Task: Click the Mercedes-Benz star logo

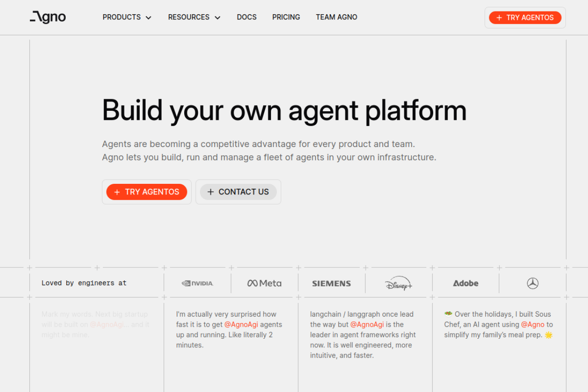Action: (x=532, y=284)
